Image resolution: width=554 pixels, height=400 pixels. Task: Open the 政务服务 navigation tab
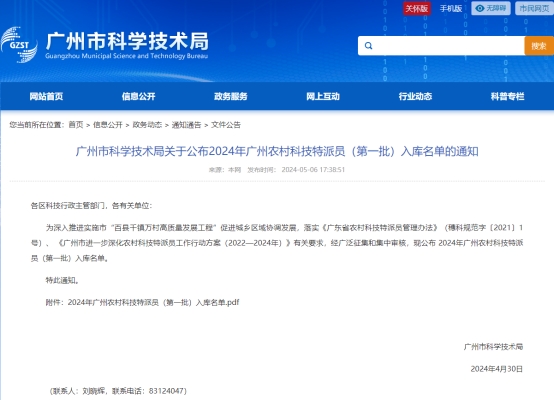click(231, 96)
